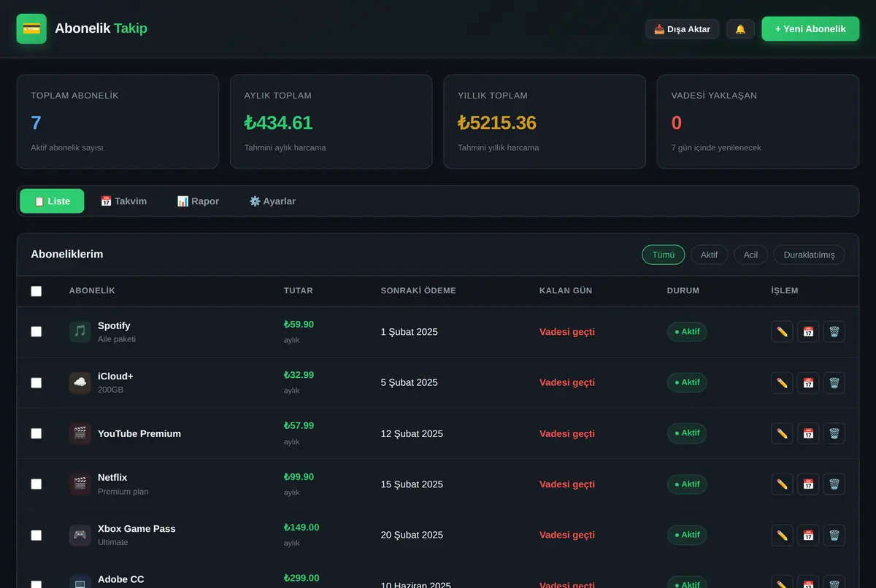Click the green credit card app logo
Viewport: 876px width, 588px height.
point(31,28)
